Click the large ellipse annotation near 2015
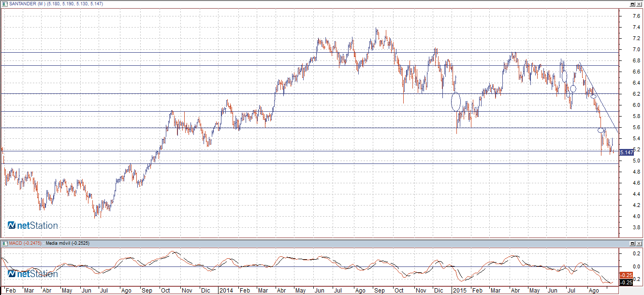 tap(455, 102)
